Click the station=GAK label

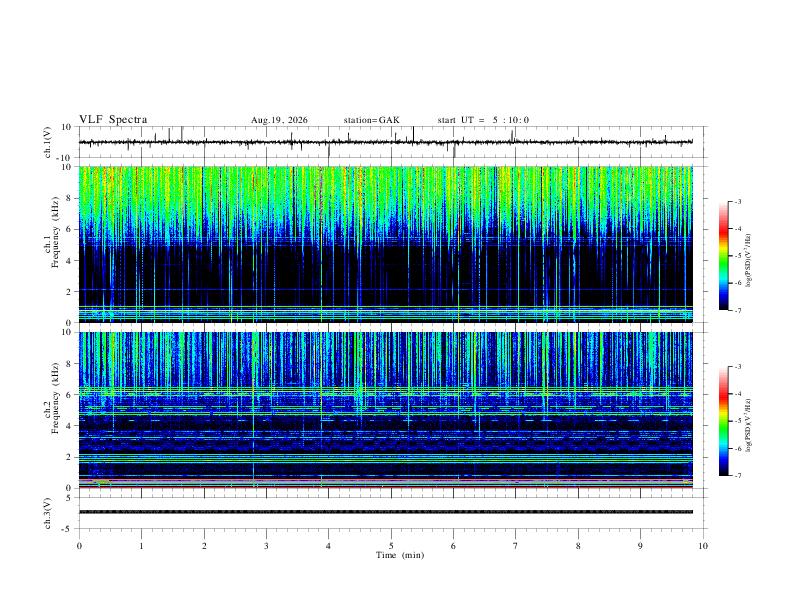(x=371, y=120)
